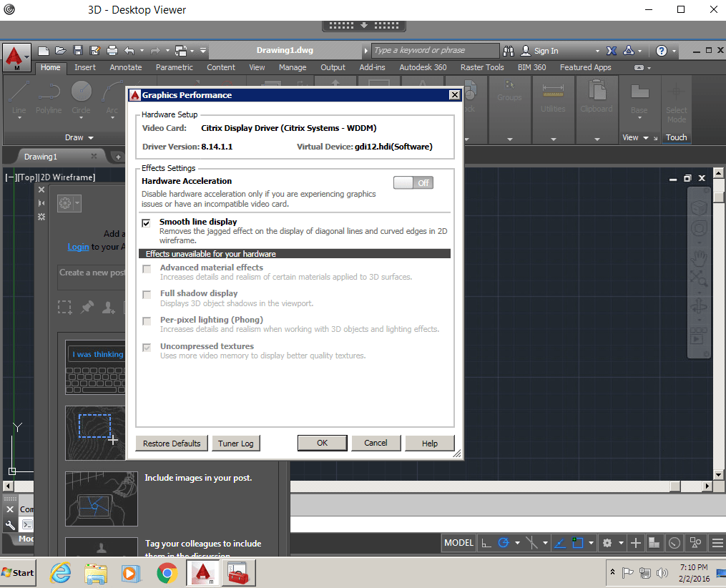Click the Restore Defaults button
Viewport: 726px width, 588px height.
(x=172, y=443)
